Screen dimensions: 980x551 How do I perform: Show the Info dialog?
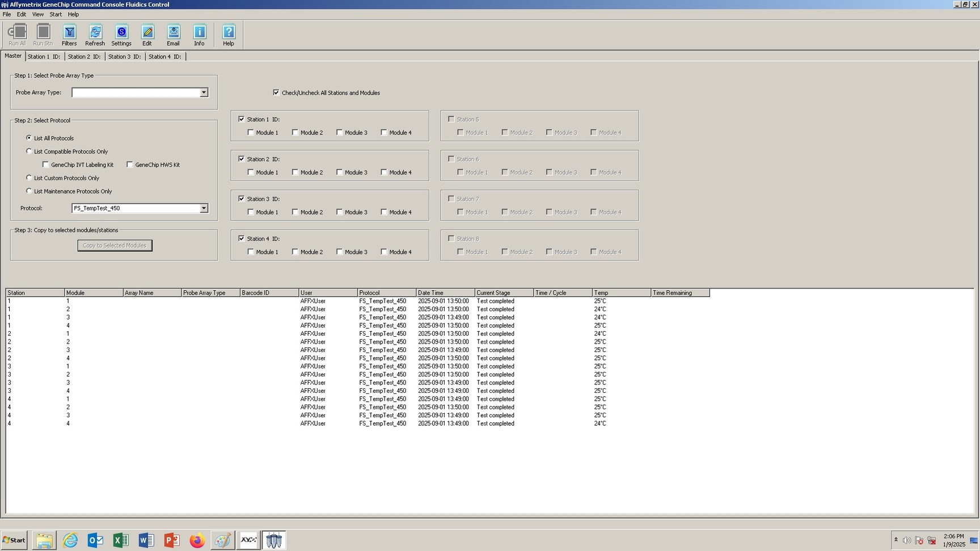199,35
